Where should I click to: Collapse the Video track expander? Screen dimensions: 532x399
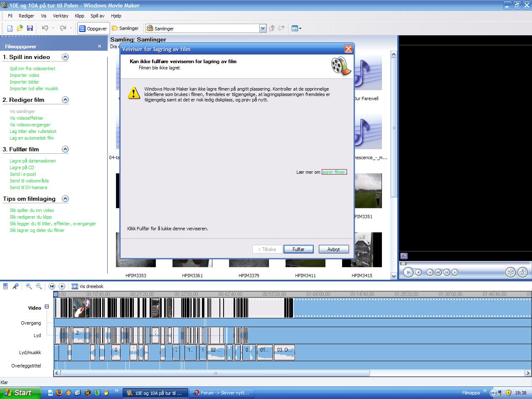point(47,307)
